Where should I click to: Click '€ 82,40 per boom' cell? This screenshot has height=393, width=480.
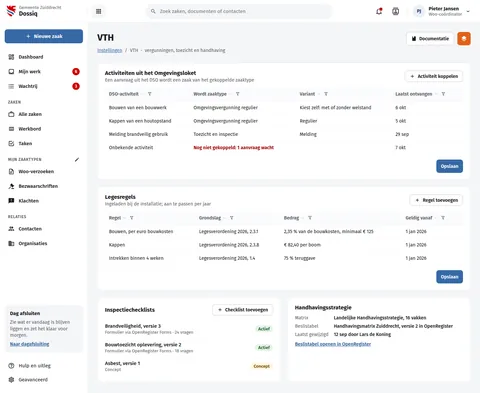302,245
